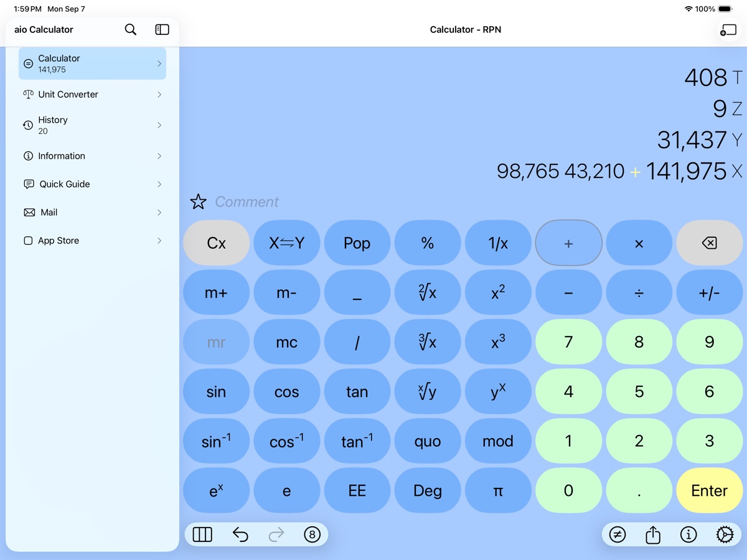Click the add window icon at top right
This screenshot has width=747, height=560.
[x=727, y=30]
